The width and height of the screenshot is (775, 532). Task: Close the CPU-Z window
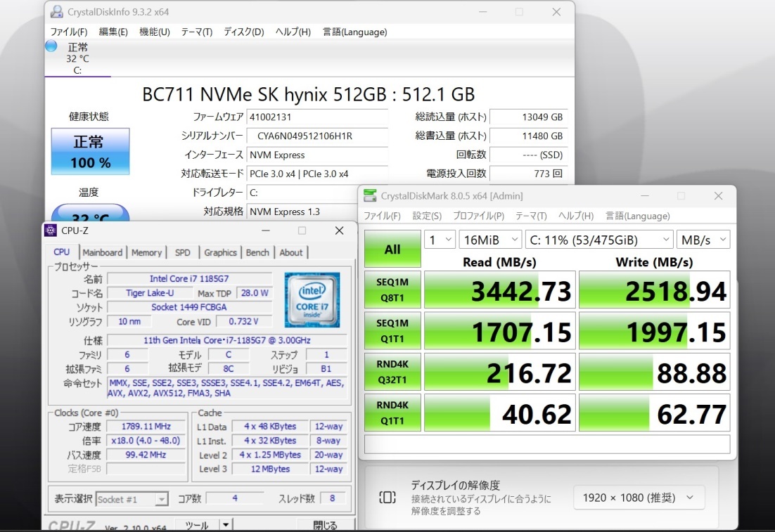(339, 231)
